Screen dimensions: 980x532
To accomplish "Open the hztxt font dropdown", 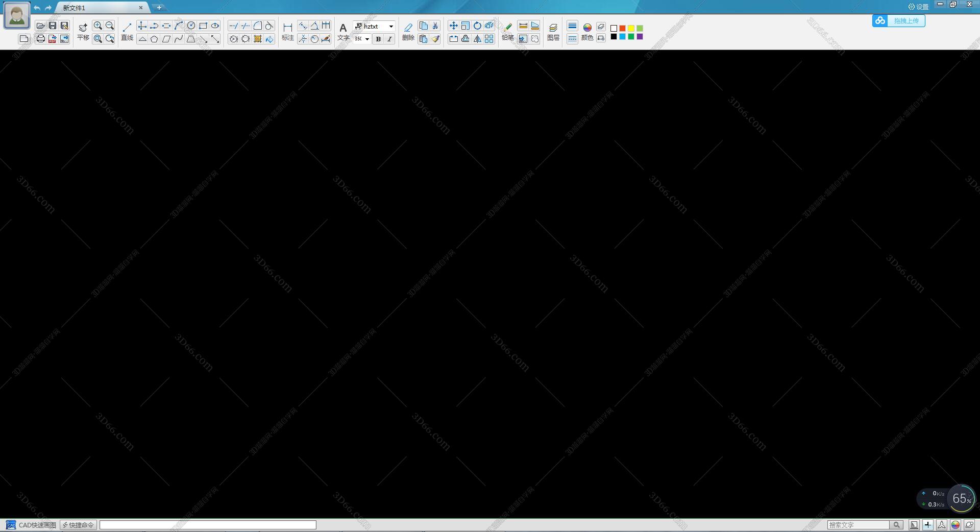I will pos(391,26).
